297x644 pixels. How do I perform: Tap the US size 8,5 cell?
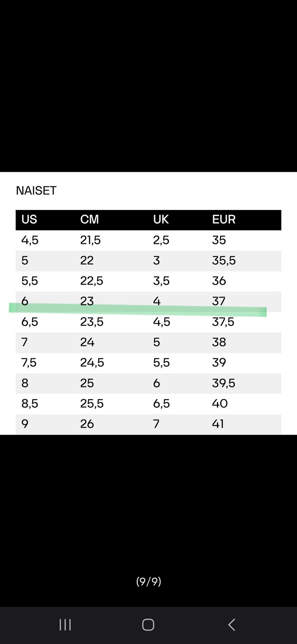pos(30,404)
